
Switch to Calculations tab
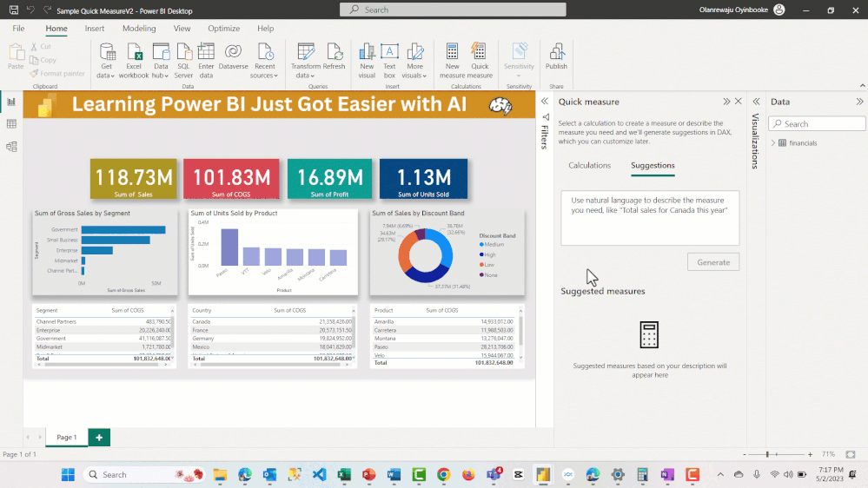click(590, 166)
